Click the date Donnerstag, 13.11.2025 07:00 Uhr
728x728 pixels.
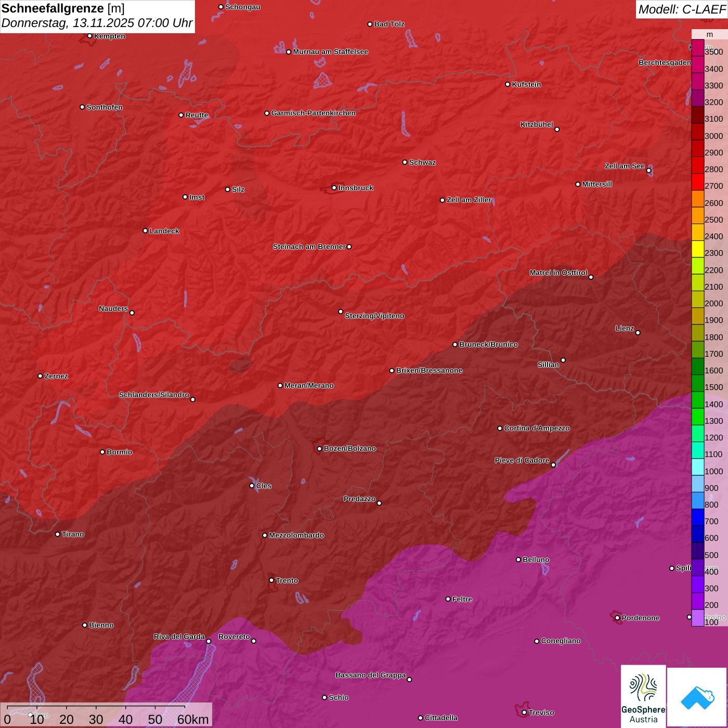click(x=97, y=23)
